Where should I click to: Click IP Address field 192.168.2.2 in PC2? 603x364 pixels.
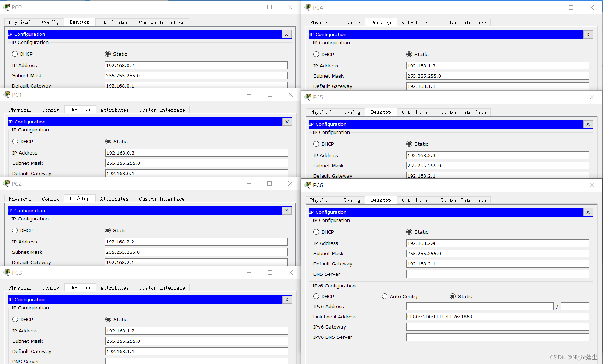coord(196,242)
